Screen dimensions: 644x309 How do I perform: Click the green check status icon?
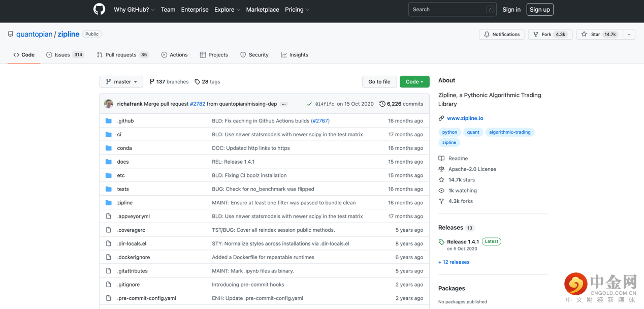[309, 104]
